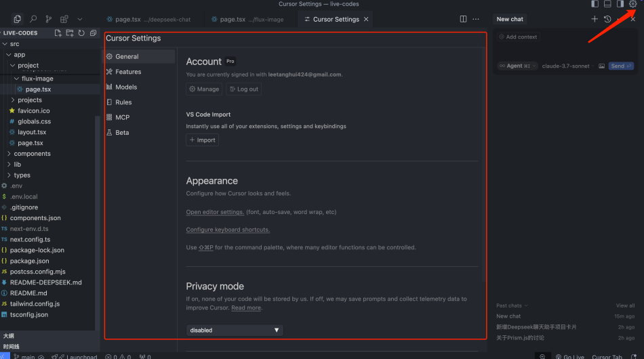644x359 pixels.
Task: Switch to the MCP settings section
Action: (122, 117)
